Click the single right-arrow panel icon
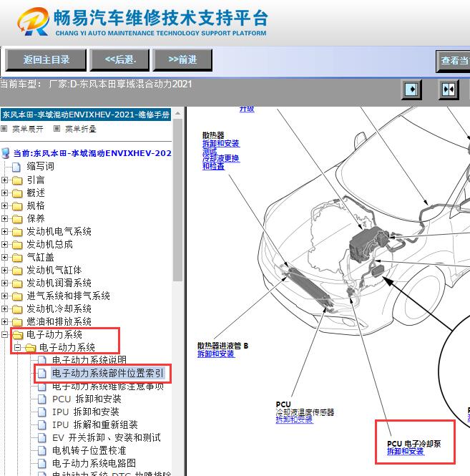 tap(411, 89)
